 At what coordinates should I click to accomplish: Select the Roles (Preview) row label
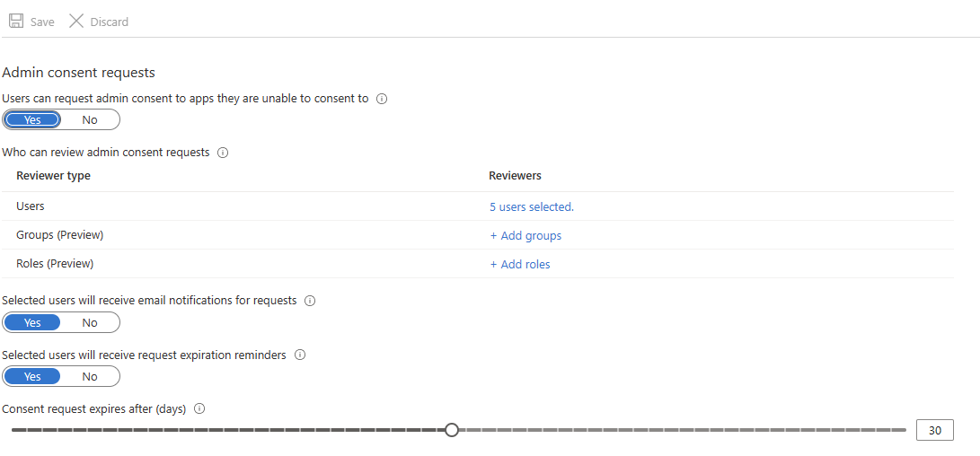[55, 264]
